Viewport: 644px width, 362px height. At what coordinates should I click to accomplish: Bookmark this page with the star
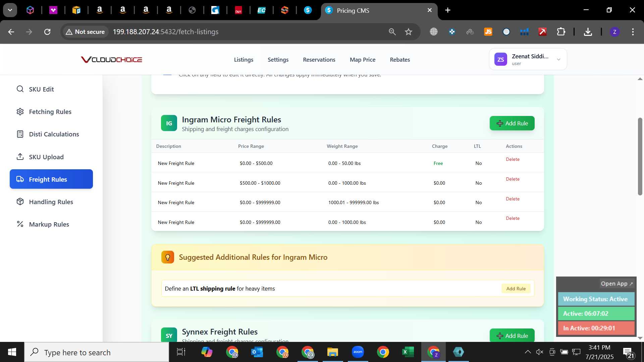[x=408, y=32]
